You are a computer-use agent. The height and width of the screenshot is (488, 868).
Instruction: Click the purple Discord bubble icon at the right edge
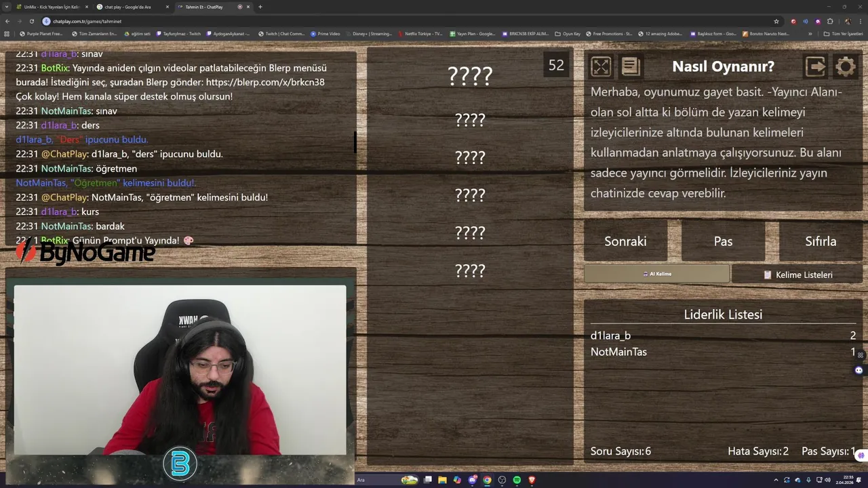859,370
